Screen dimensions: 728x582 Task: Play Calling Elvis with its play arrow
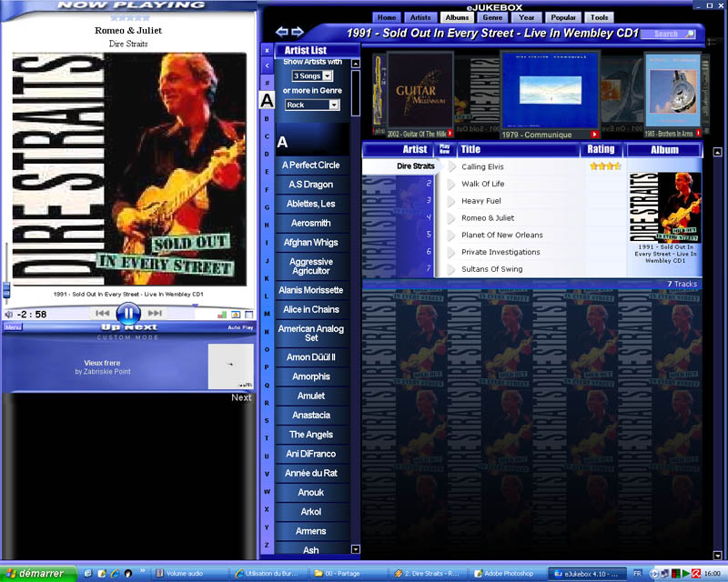tap(451, 166)
